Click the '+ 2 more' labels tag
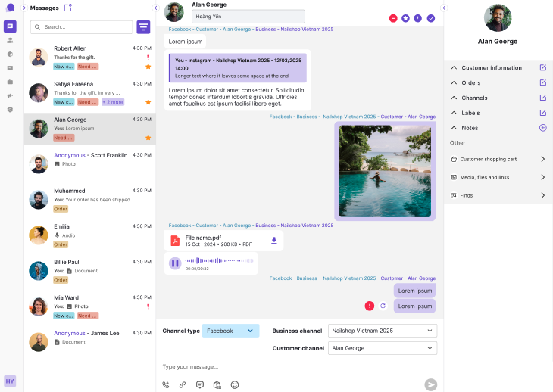 tap(113, 102)
